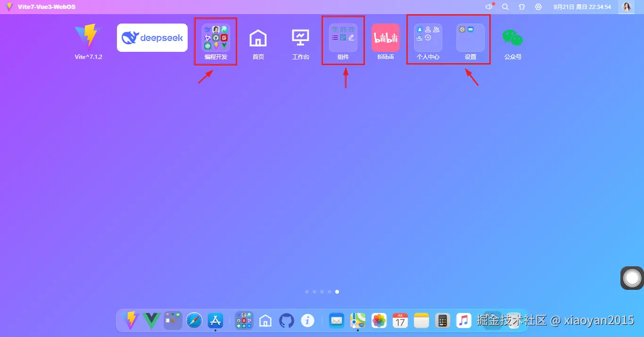This screenshot has height=337, width=644.
Task: Click the Vite lightning icon in dock
Action: click(x=130, y=321)
